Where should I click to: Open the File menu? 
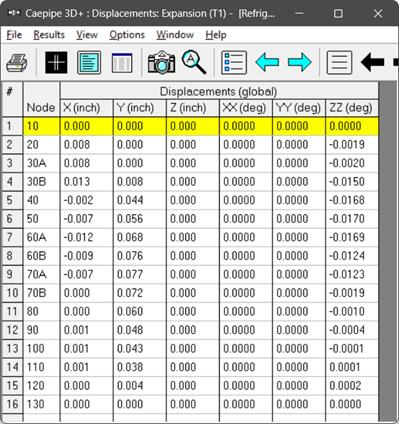click(14, 35)
